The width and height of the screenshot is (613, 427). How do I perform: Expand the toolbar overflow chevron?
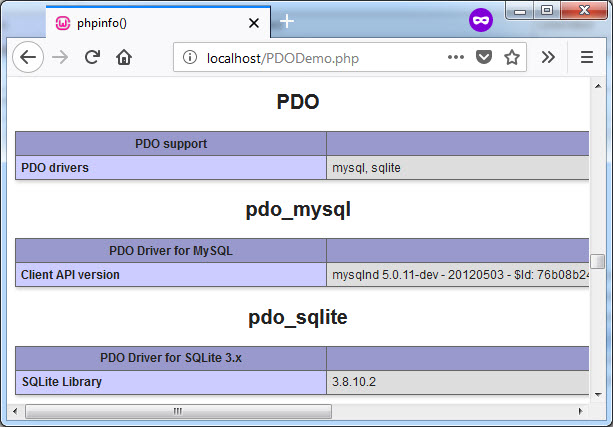(548, 58)
